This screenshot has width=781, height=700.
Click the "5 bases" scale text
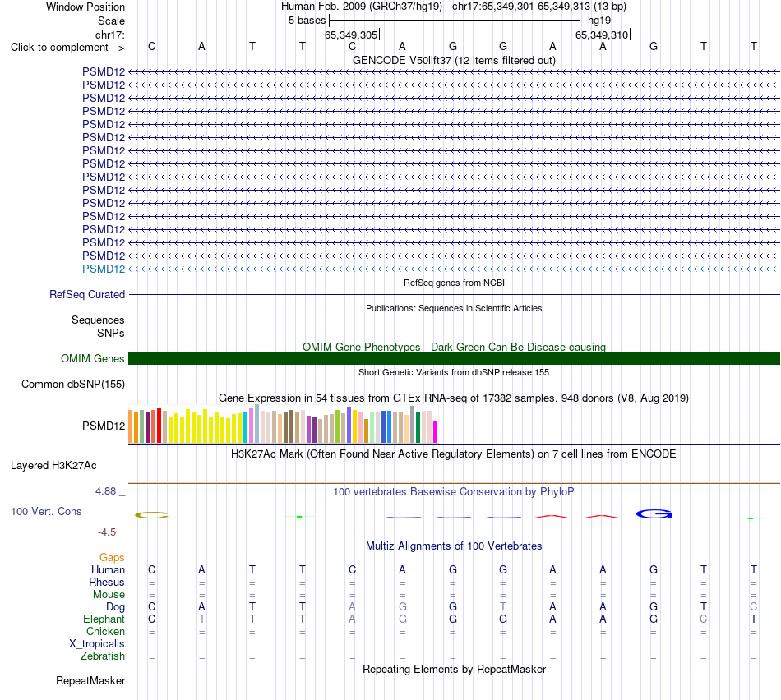[x=307, y=21]
